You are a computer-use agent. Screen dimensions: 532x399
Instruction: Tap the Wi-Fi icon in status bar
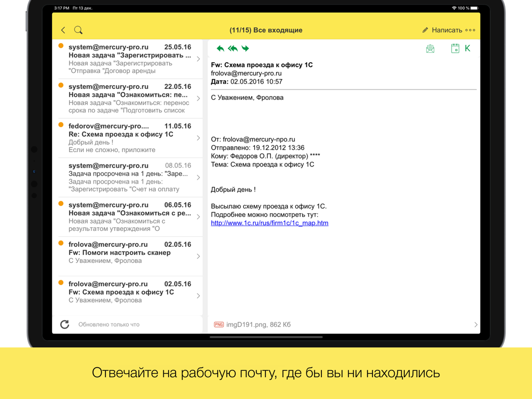454,8
